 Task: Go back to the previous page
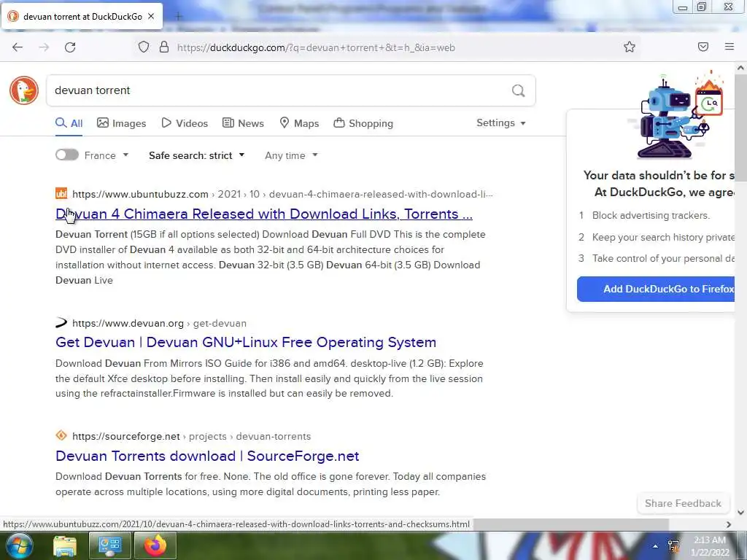coord(18,47)
